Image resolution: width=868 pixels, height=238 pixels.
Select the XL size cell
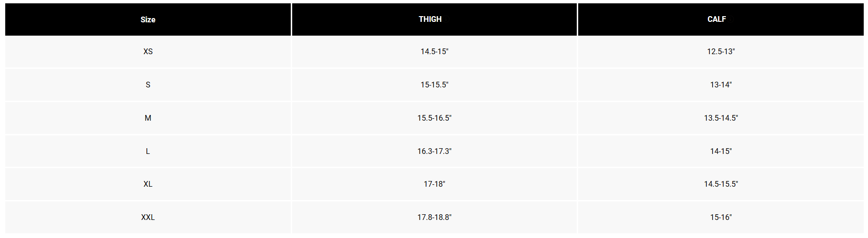(148, 184)
